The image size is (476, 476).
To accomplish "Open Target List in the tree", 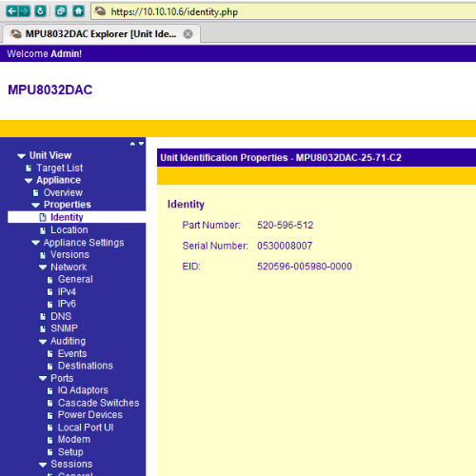I will pyautogui.click(x=59, y=168).
